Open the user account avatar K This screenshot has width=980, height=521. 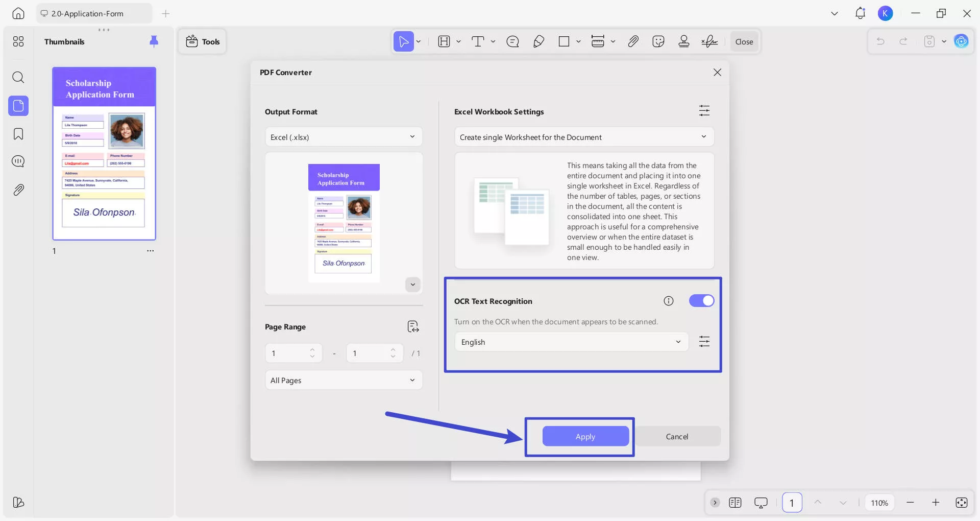[x=885, y=14]
